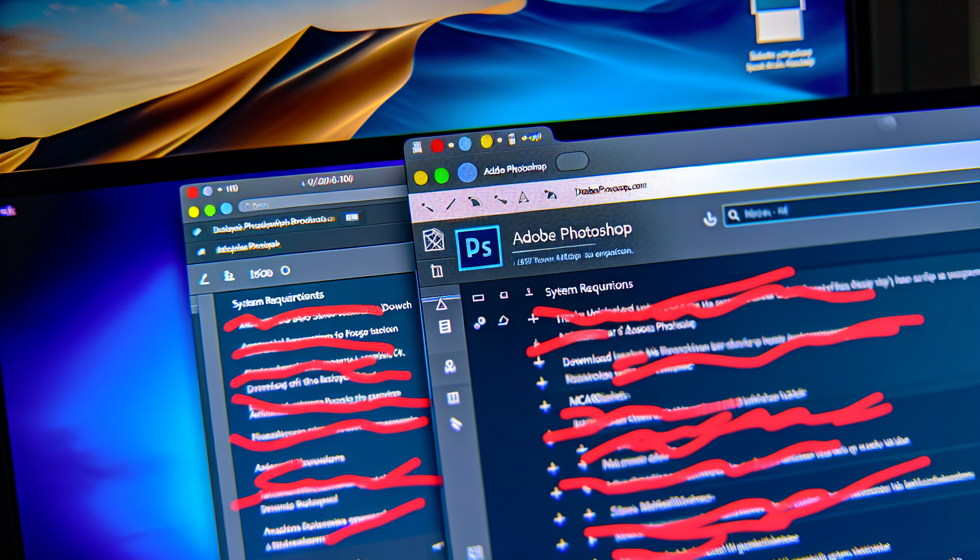Click the two-circles icon under the rectangle icon
The height and width of the screenshot is (560, 980).
(480, 323)
